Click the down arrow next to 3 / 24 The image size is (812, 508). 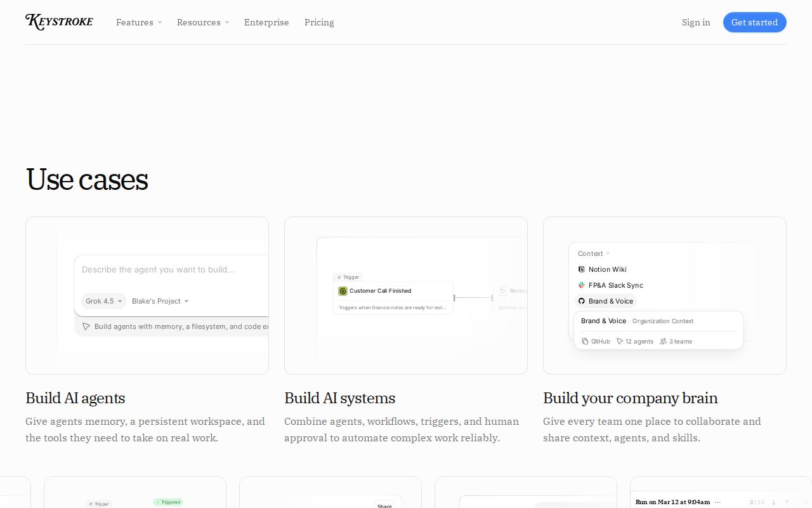(773, 502)
